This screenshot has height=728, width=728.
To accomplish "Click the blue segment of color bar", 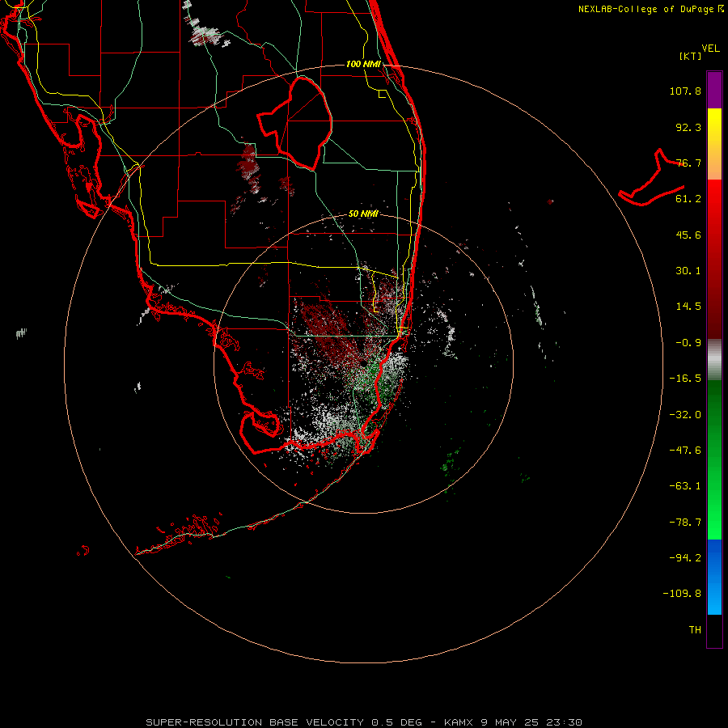I will point(714,577).
